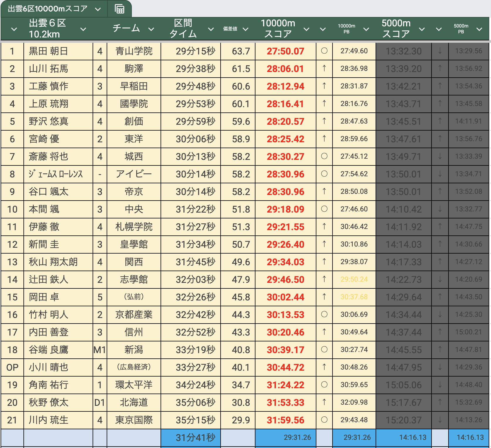
Task: Select the team cell 関西
Action: pos(134,262)
